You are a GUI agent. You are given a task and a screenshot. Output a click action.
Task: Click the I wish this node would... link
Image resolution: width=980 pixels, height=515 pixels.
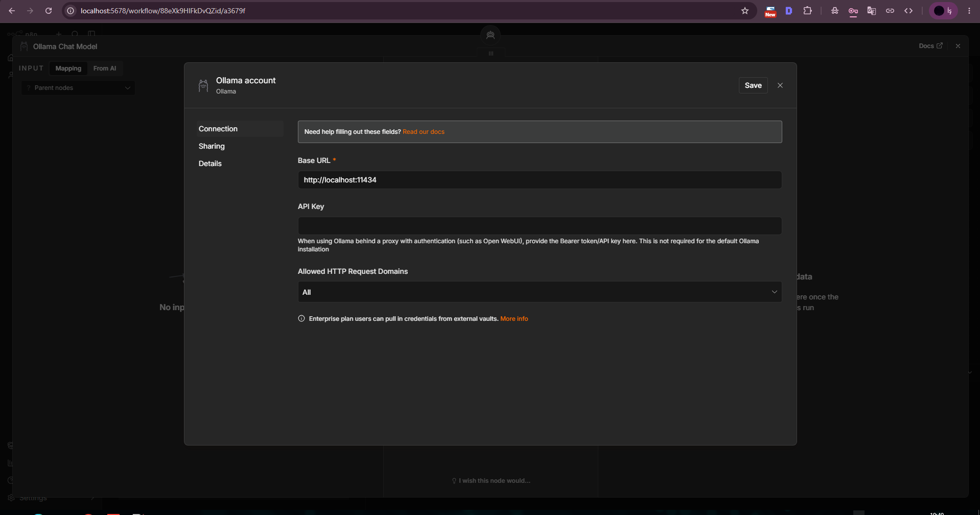[491, 481]
